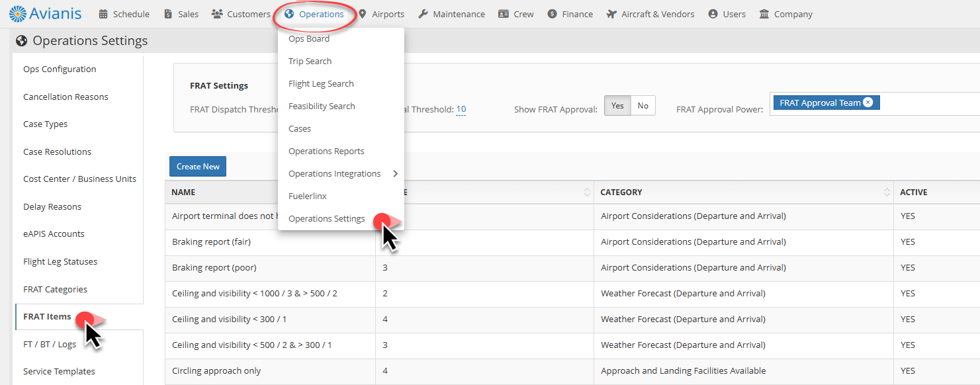Choose Operations Settings menu entry
The height and width of the screenshot is (385, 980).
tap(326, 219)
